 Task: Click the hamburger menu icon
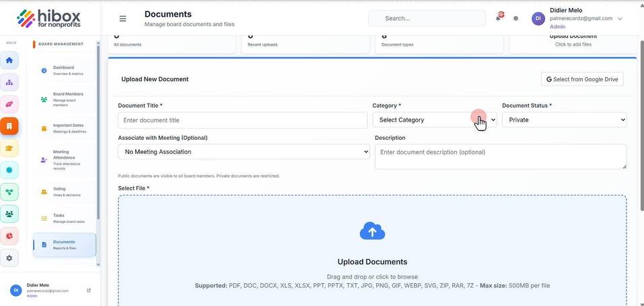tap(122, 18)
